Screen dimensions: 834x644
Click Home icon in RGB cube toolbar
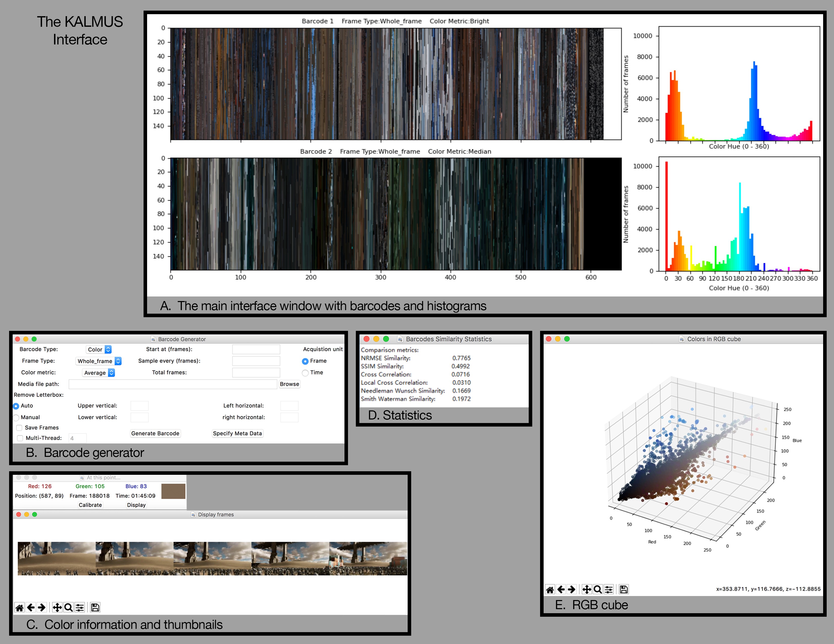(550, 589)
